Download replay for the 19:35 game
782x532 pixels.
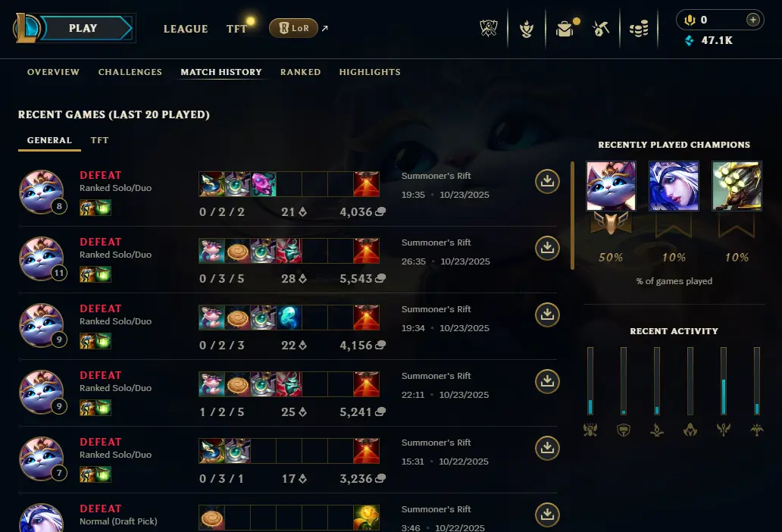tap(547, 181)
